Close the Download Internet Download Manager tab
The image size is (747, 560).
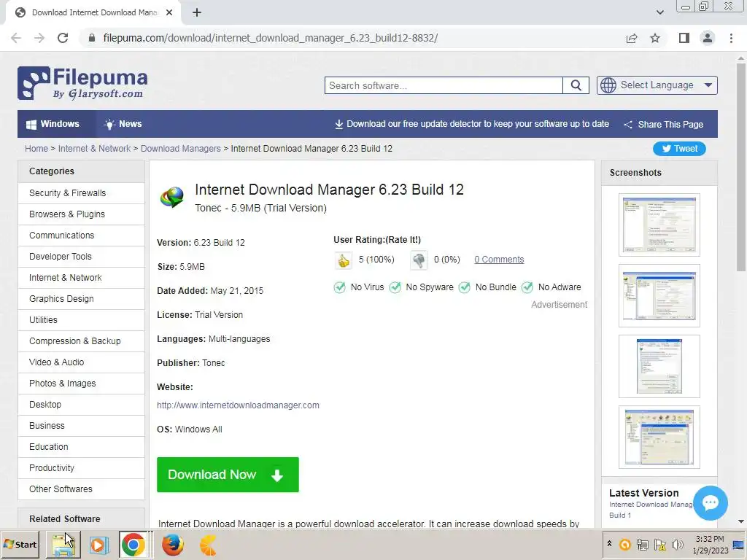169,12
